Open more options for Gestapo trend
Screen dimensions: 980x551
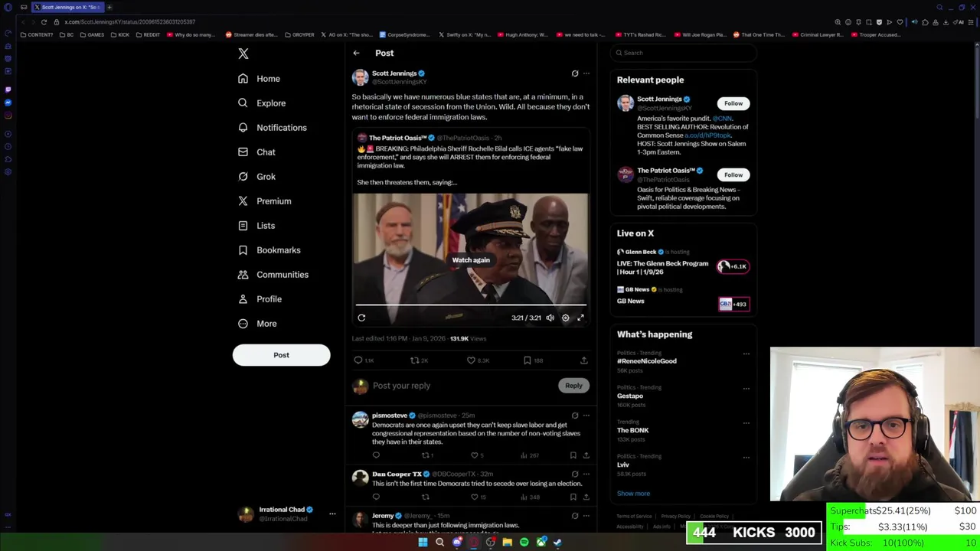746,388
